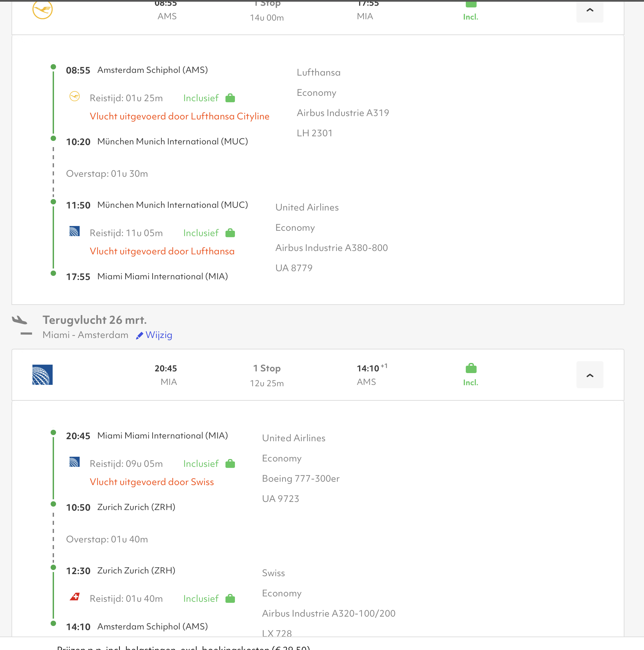Screen dimensions: 644x650
Task: Click the Terugvlucht 26 mrt. heading
Action: [x=95, y=320]
